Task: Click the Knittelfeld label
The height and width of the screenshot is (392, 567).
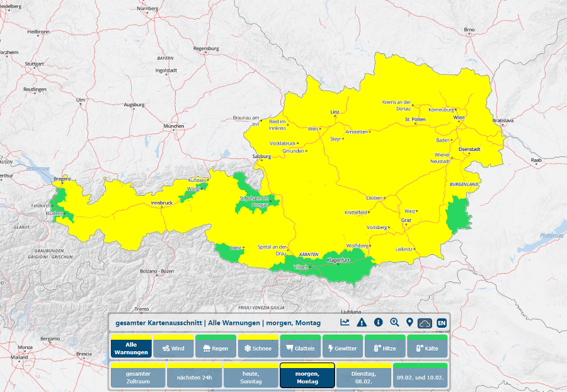Action: pyautogui.click(x=356, y=213)
